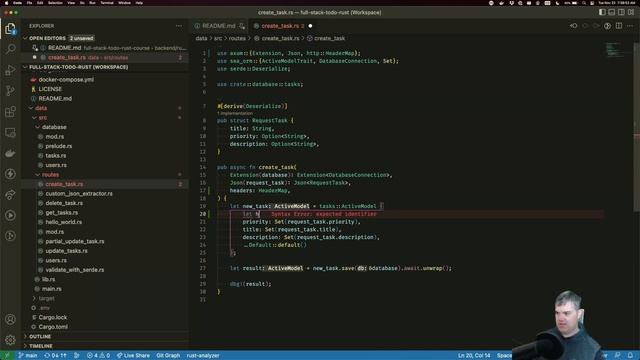Viewport: 640px width, 360px height.
Task: Synchronize changes from status bar
Action: pos(56,356)
